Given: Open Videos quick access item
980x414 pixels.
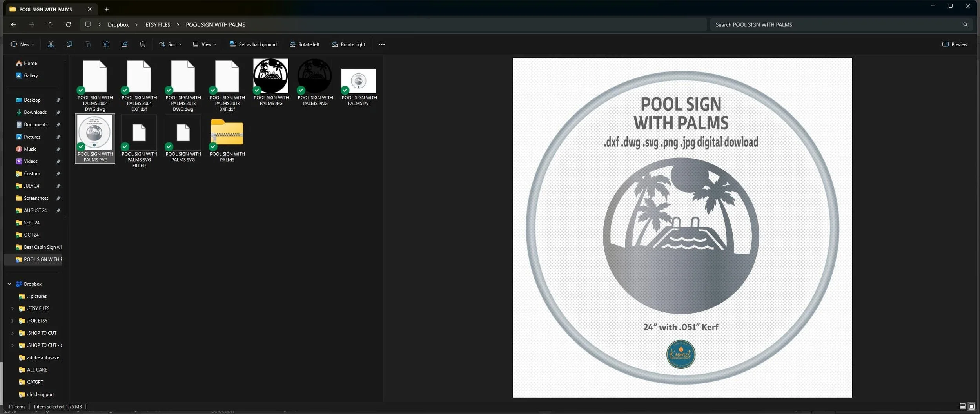Looking at the screenshot, I should click(31, 161).
